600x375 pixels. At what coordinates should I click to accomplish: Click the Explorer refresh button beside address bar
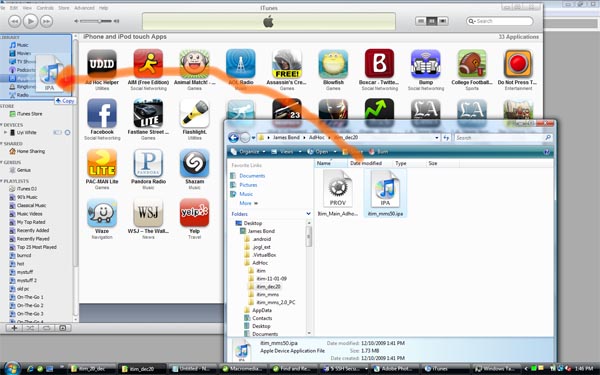point(446,137)
